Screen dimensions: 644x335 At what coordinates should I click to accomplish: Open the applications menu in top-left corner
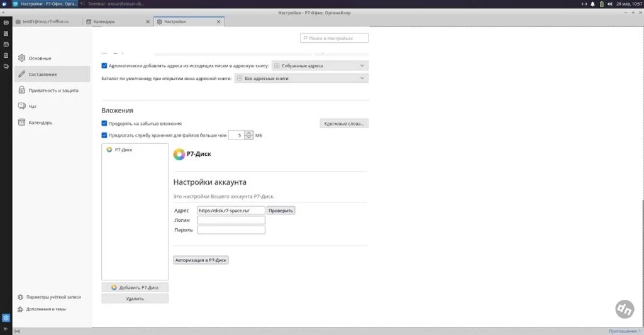[x=5, y=4]
